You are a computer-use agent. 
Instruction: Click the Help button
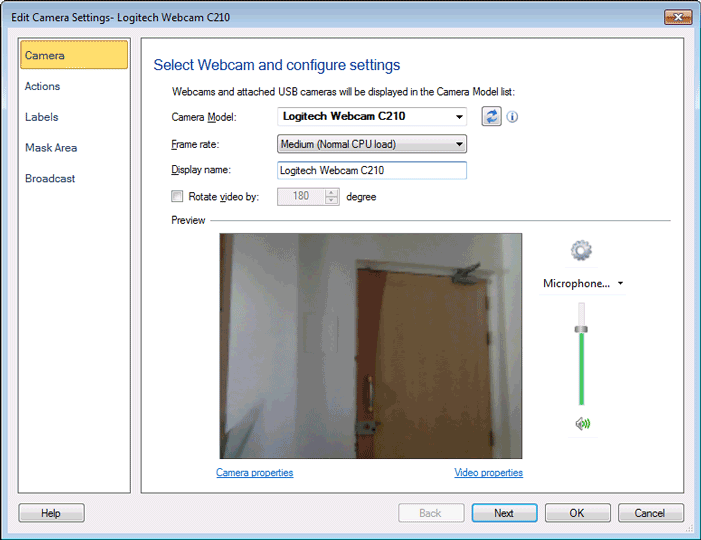point(51,513)
